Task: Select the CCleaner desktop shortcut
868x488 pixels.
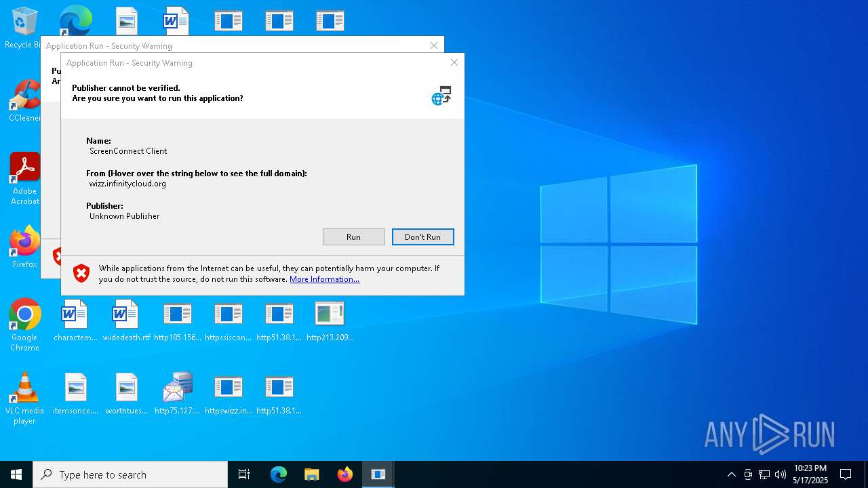Action: click(x=24, y=101)
